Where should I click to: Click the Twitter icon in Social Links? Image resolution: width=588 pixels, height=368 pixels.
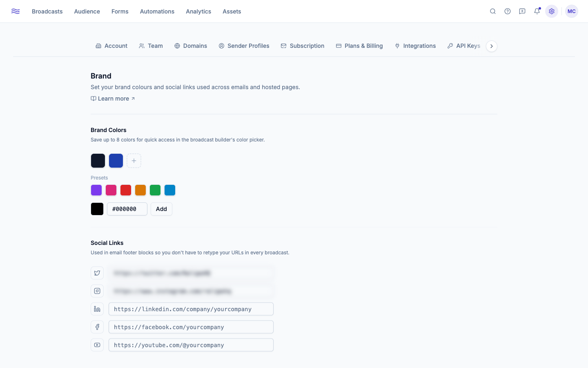(x=97, y=273)
